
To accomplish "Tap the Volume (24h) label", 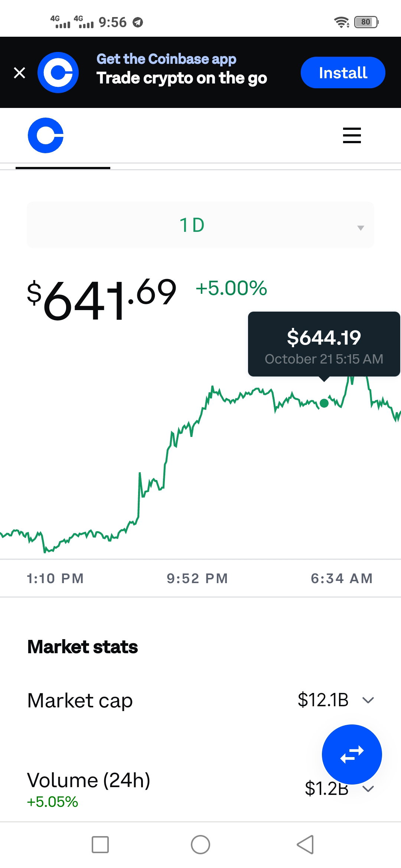I will point(89,780).
